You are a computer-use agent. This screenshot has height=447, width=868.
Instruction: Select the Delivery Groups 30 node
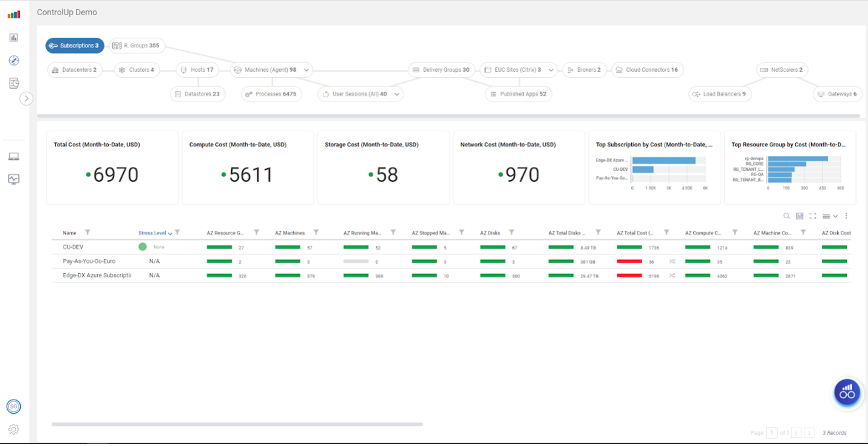pos(442,70)
